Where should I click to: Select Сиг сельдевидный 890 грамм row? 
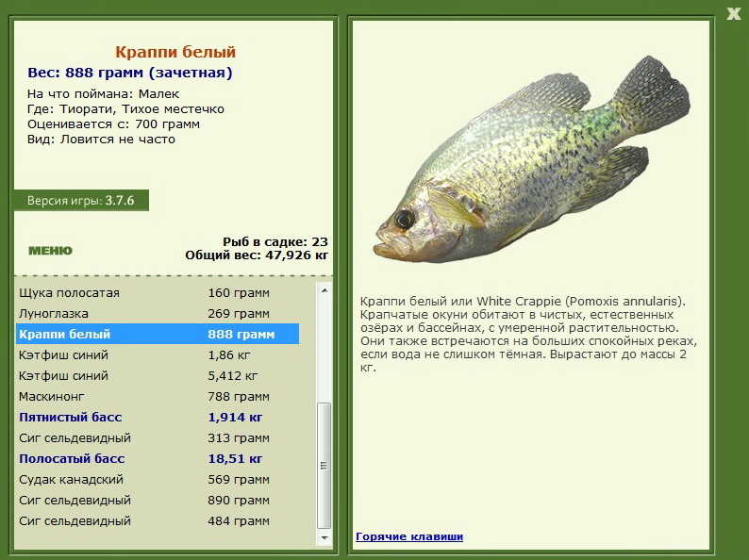158,501
